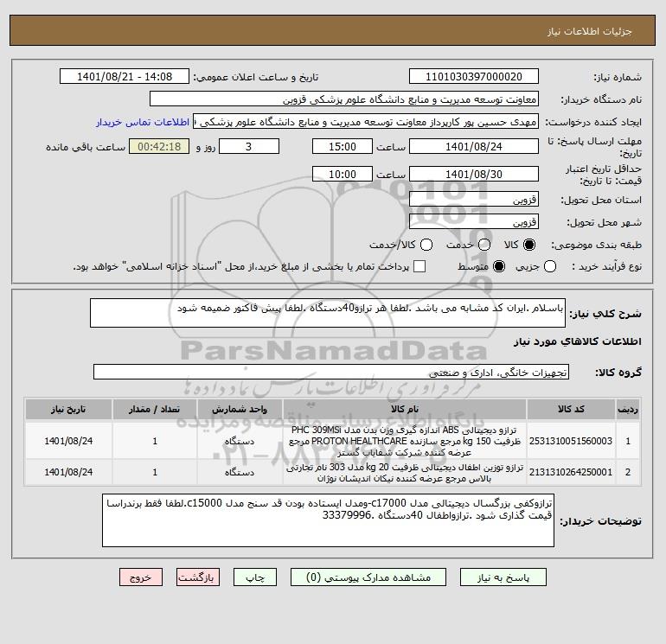Click the remaining time 00:42:18 field
This screenshot has height=644, width=666.
[159, 146]
